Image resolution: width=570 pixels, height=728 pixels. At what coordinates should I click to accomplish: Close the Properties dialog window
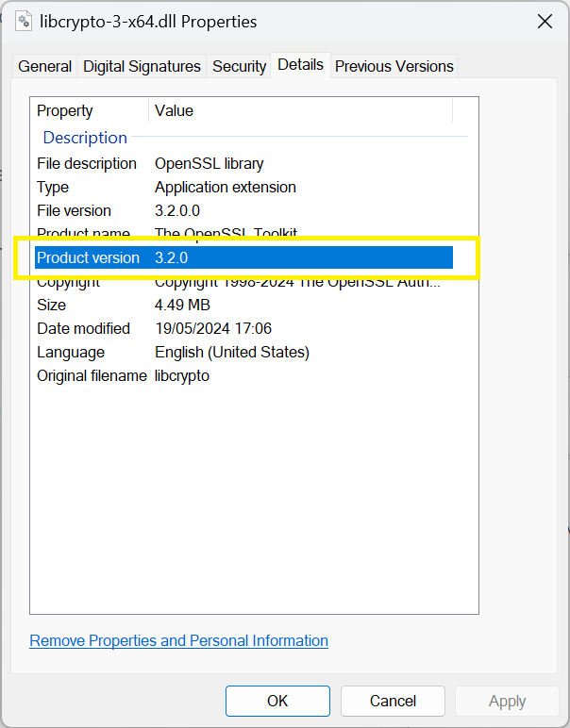click(545, 21)
